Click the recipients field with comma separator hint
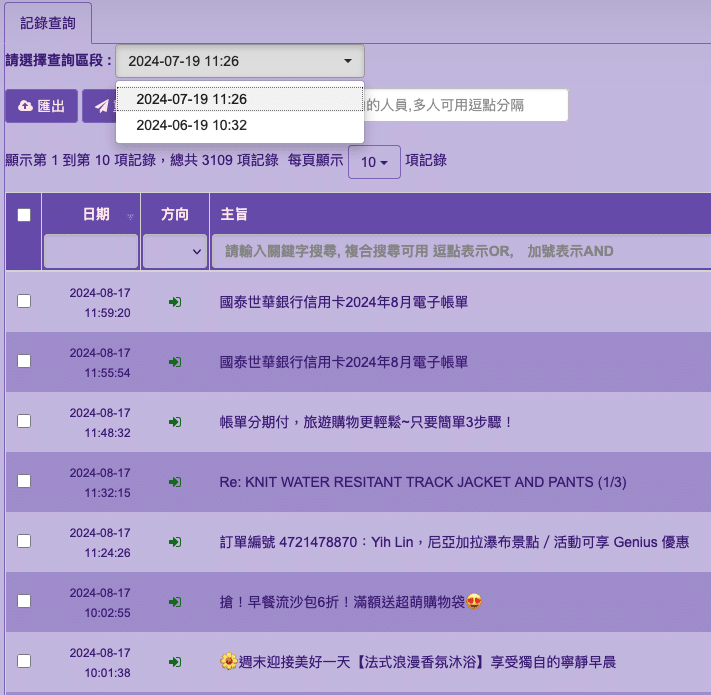 [466, 105]
